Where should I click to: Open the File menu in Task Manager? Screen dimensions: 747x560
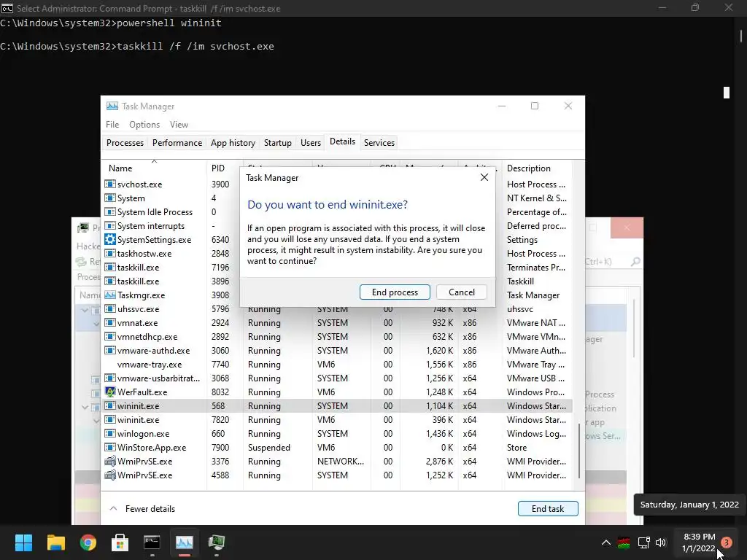tap(112, 124)
